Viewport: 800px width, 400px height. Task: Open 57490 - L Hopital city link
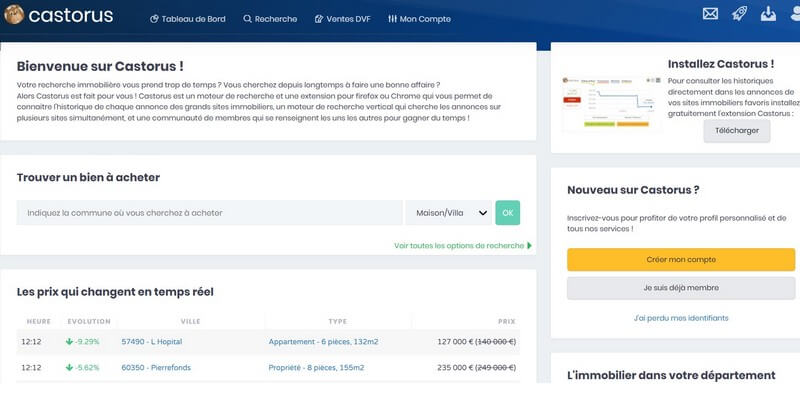pyautogui.click(x=152, y=342)
